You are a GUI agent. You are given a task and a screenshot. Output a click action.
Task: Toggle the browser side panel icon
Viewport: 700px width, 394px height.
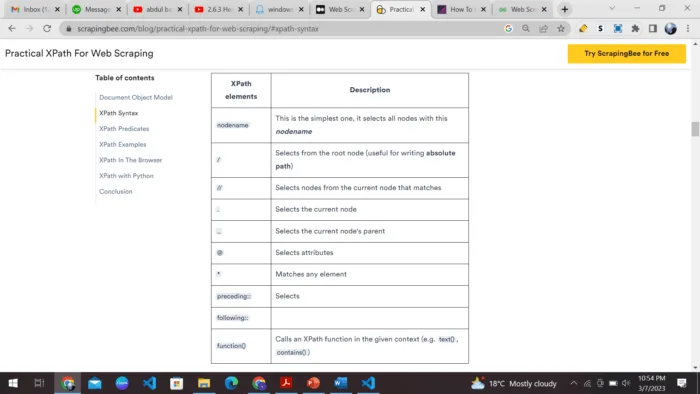653,29
